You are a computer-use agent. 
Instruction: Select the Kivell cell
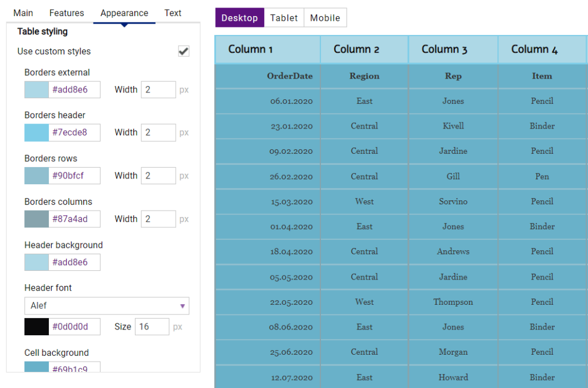click(x=453, y=126)
